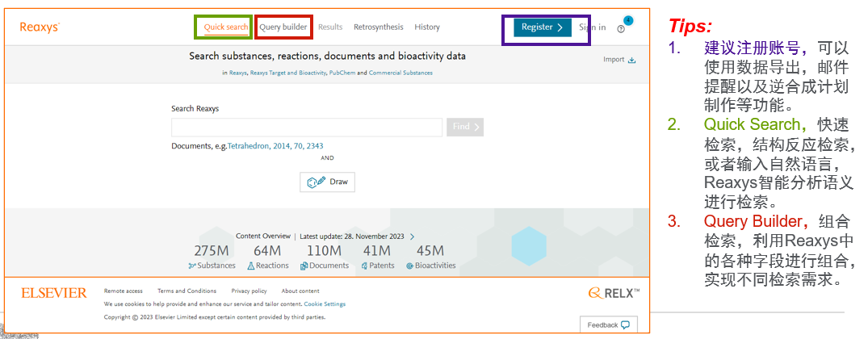The image size is (868, 339).
Task: Switch to the Query builder tab
Action: pyautogui.click(x=283, y=27)
